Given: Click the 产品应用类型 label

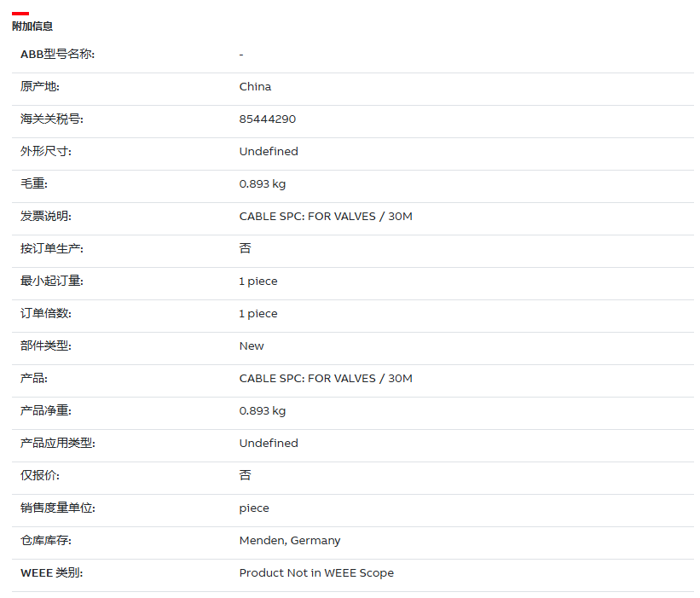Looking at the screenshot, I should pyautogui.click(x=58, y=443).
